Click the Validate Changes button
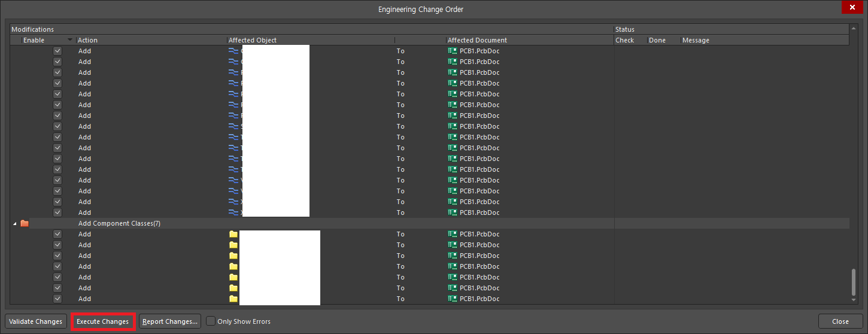Viewport: 868px width, 334px height. coord(36,321)
